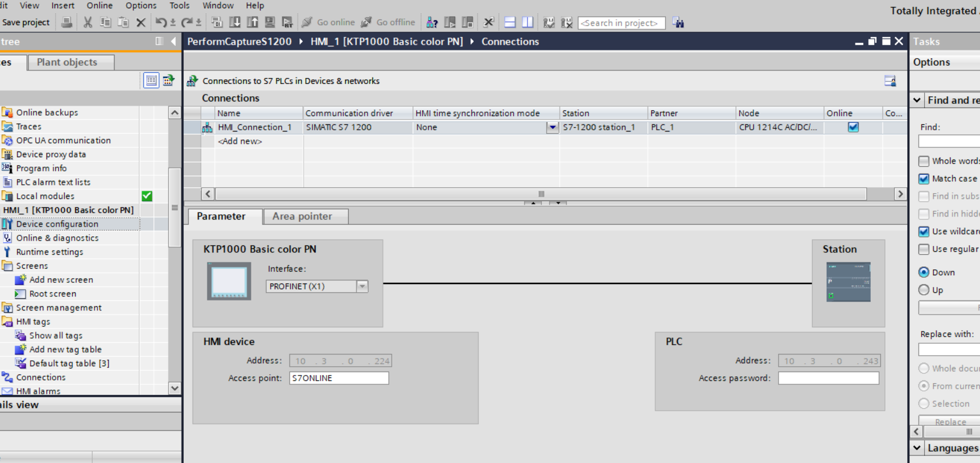Click the Split editor horizontally icon
The width and height of the screenshot is (980, 463).
coord(510,22)
